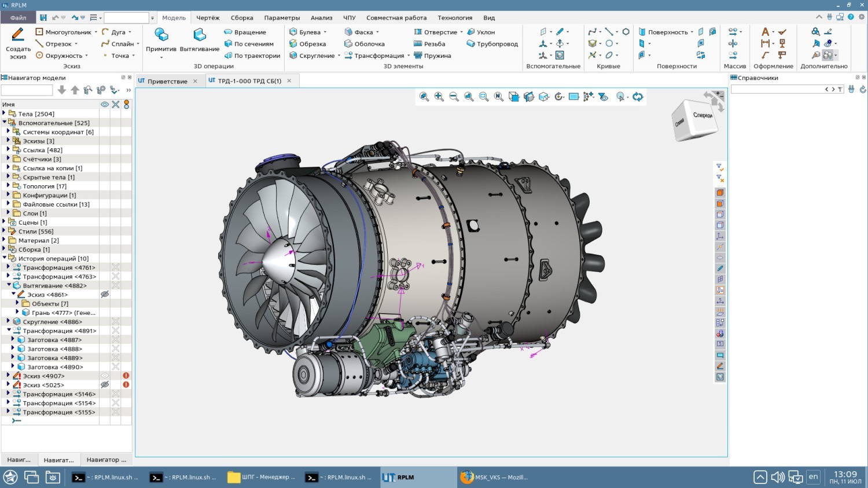Select the Трубопровод pipe tool
868x488 pixels.
tap(492, 44)
